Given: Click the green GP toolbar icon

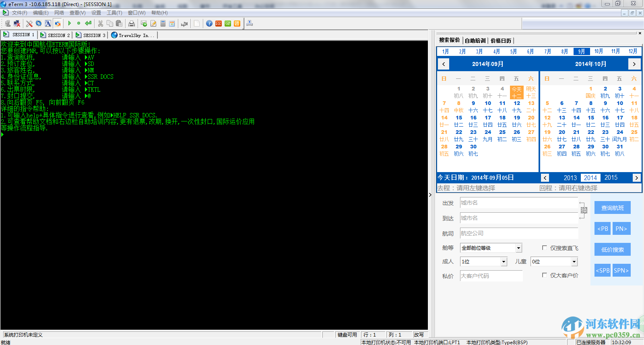Looking at the screenshot, I should [228, 23].
